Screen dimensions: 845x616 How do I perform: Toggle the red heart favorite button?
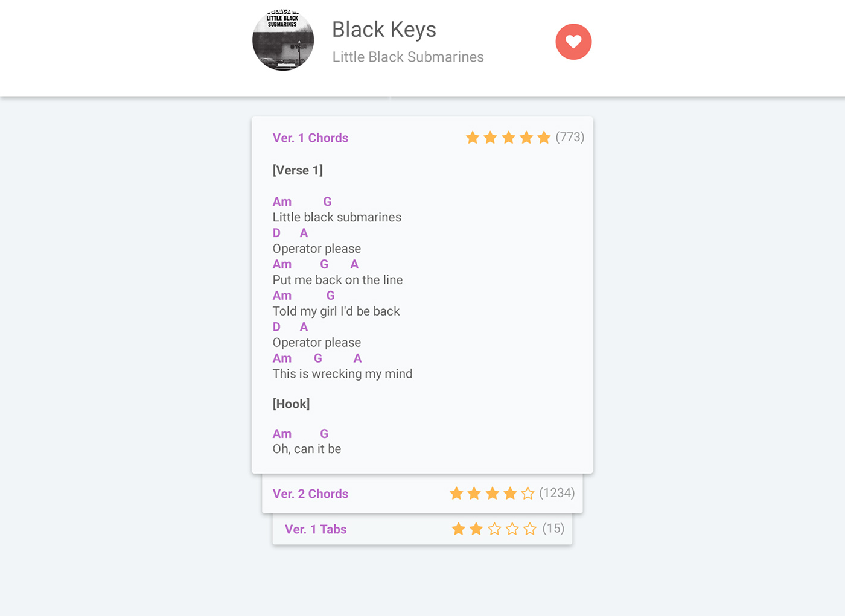(x=573, y=42)
